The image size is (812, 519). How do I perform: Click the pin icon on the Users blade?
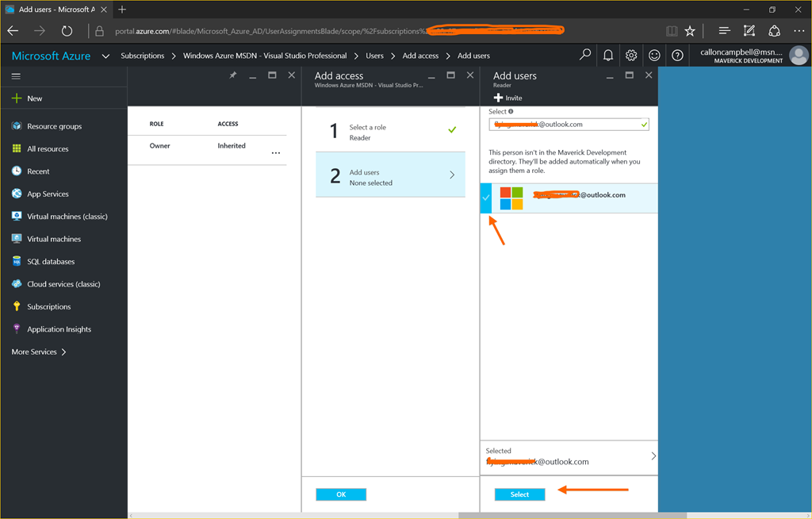tap(233, 75)
